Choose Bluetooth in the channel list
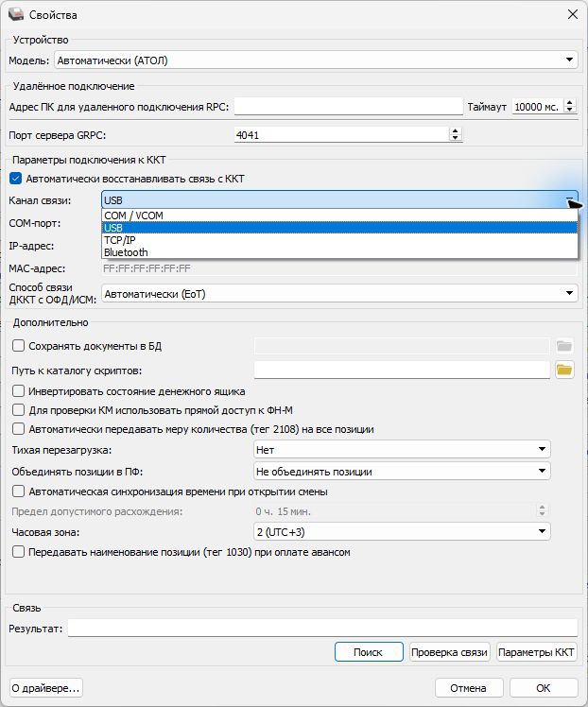This screenshot has width=588, height=707. tap(339, 252)
